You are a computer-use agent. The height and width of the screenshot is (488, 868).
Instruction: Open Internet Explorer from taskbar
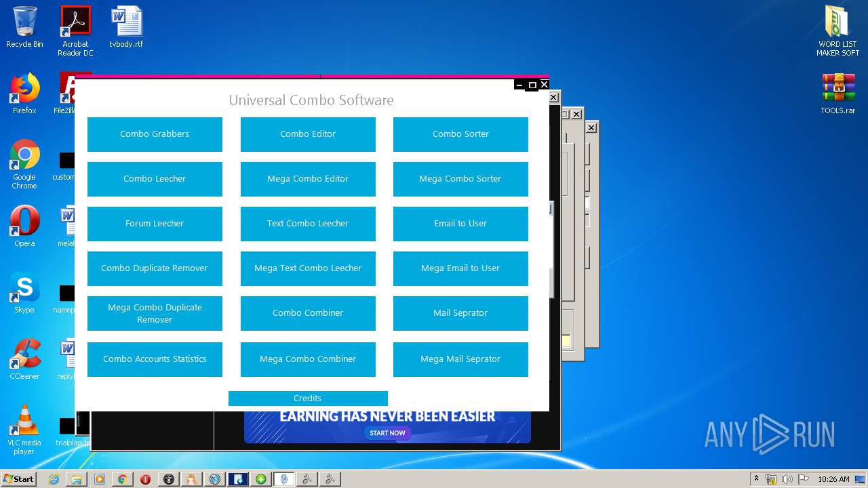click(54, 479)
